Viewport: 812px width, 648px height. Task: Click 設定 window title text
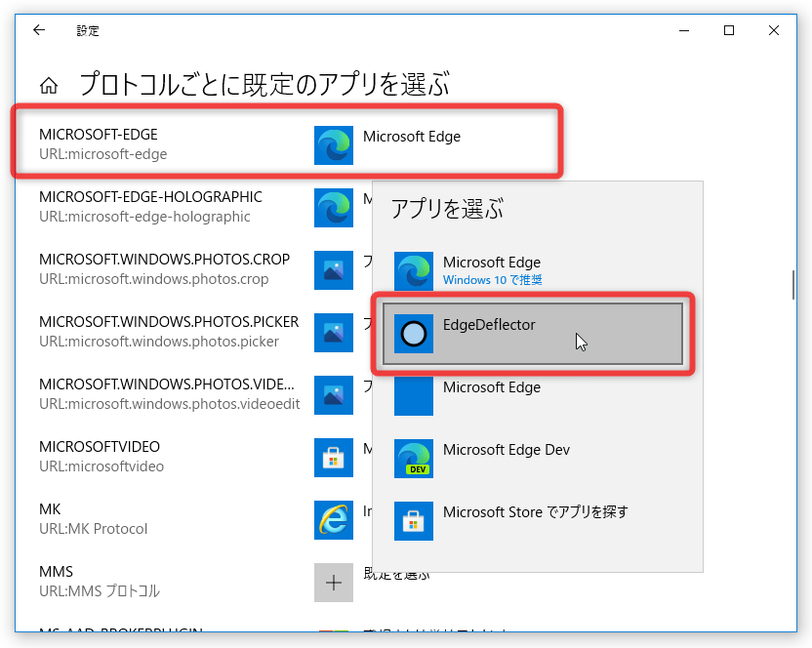point(88,31)
